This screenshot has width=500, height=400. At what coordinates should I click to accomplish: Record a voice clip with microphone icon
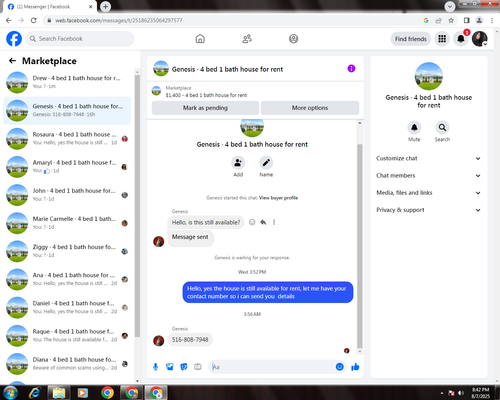click(x=155, y=367)
